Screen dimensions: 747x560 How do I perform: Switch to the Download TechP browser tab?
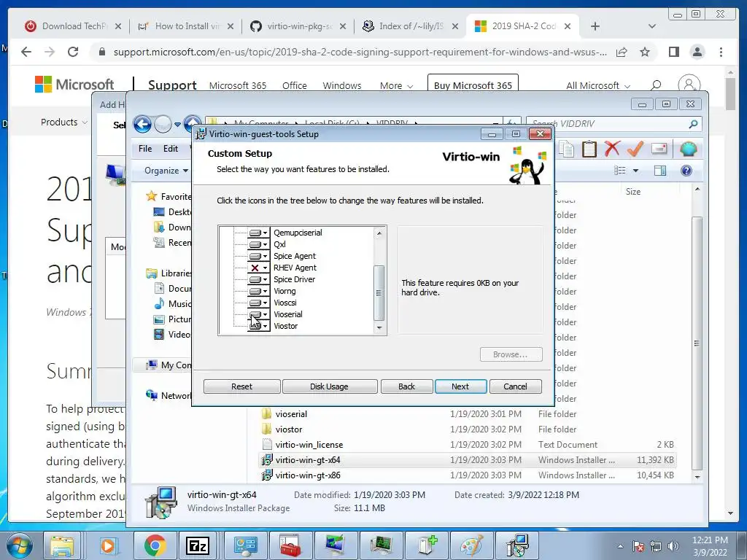pos(72,26)
